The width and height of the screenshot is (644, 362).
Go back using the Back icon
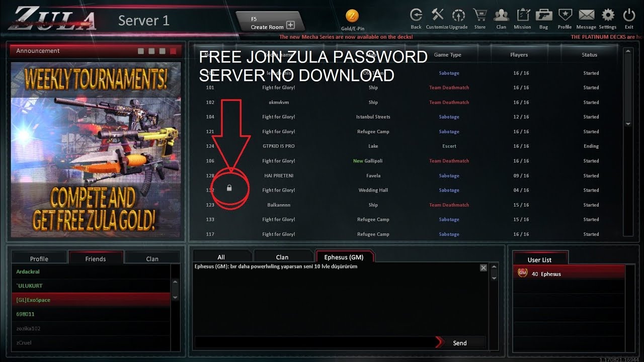click(x=416, y=16)
